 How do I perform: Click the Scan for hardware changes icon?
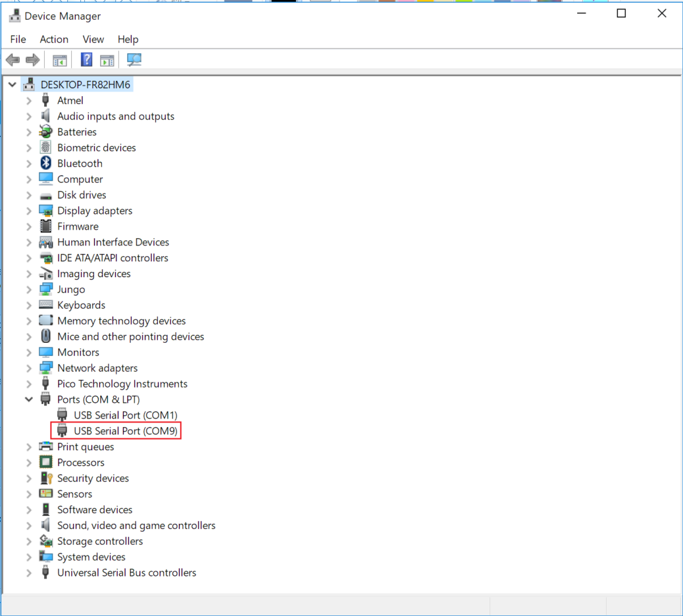click(x=134, y=60)
